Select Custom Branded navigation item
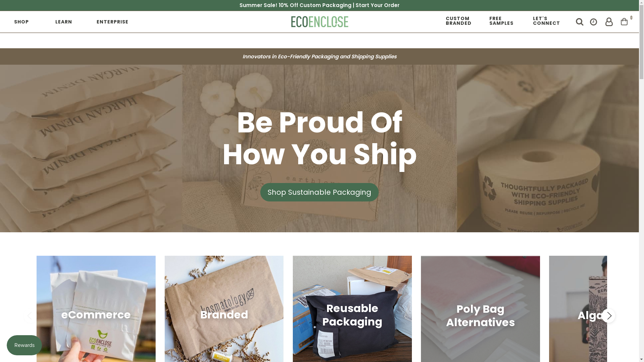The width and height of the screenshot is (644, 362). tap(459, 21)
